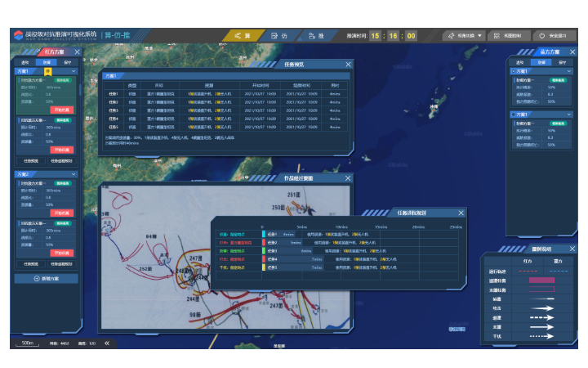
Task: Click 攻击 solid arrow icon in legend
Action: click(x=541, y=308)
